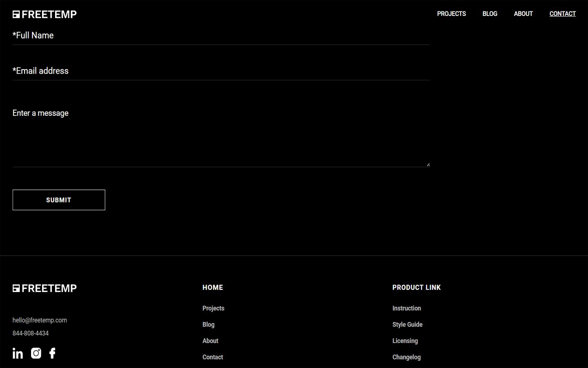
Task: Open the Projects link under HOME
Action: 213,308
